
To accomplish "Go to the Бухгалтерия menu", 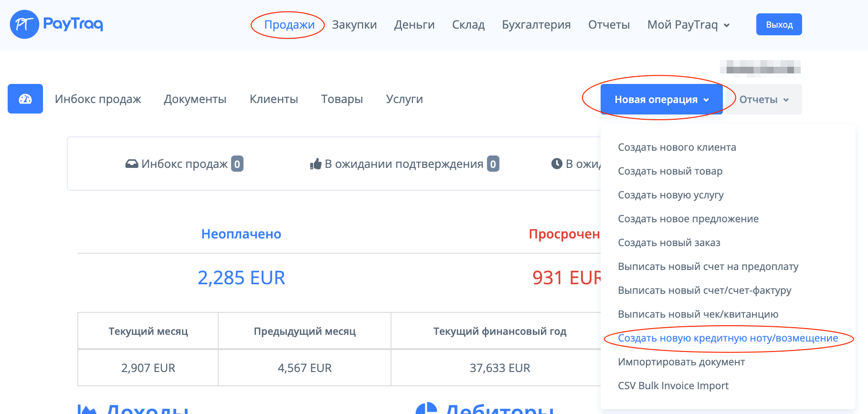I will (x=536, y=25).
